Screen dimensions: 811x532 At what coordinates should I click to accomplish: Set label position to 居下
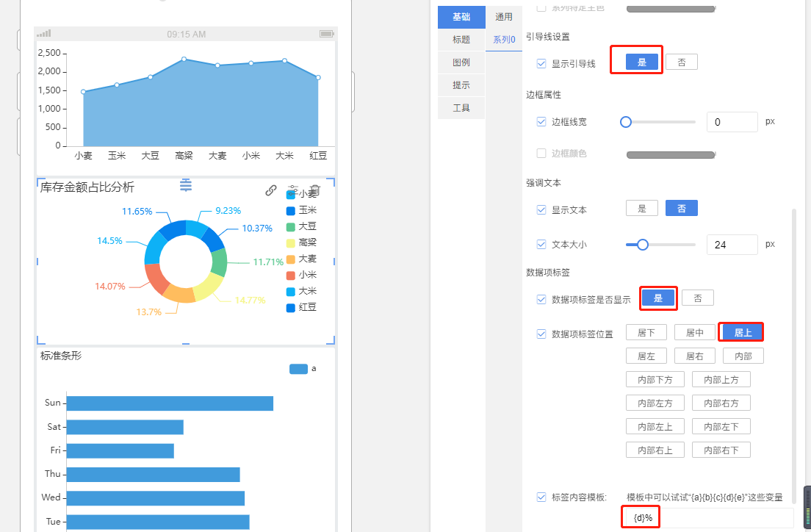coord(646,332)
